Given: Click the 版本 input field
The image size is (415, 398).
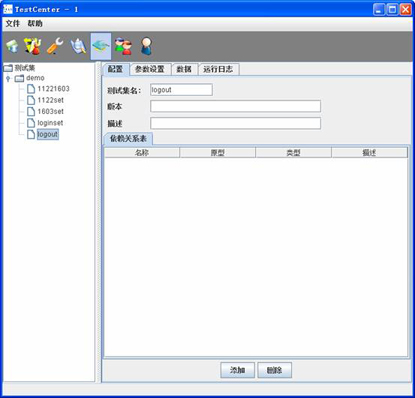Looking at the screenshot, I should click(235, 106).
